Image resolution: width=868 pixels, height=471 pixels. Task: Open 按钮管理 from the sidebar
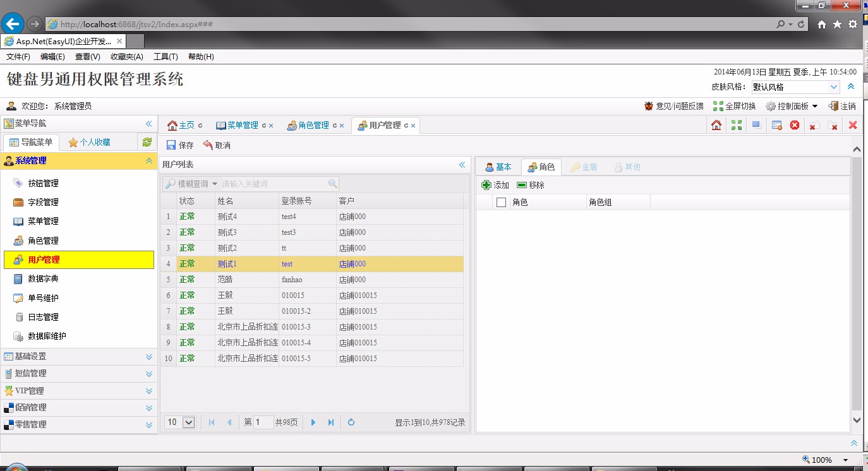pyautogui.click(x=45, y=182)
